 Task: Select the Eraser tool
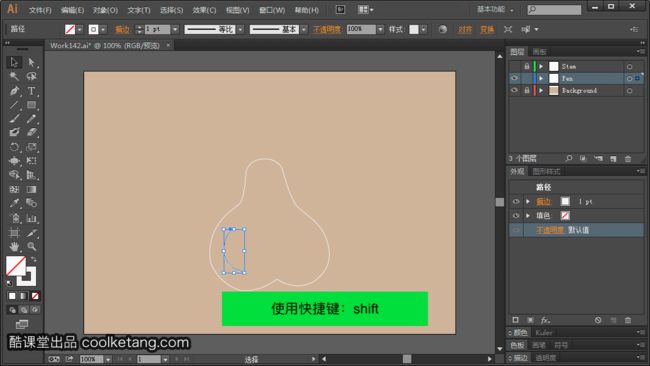[x=31, y=133]
